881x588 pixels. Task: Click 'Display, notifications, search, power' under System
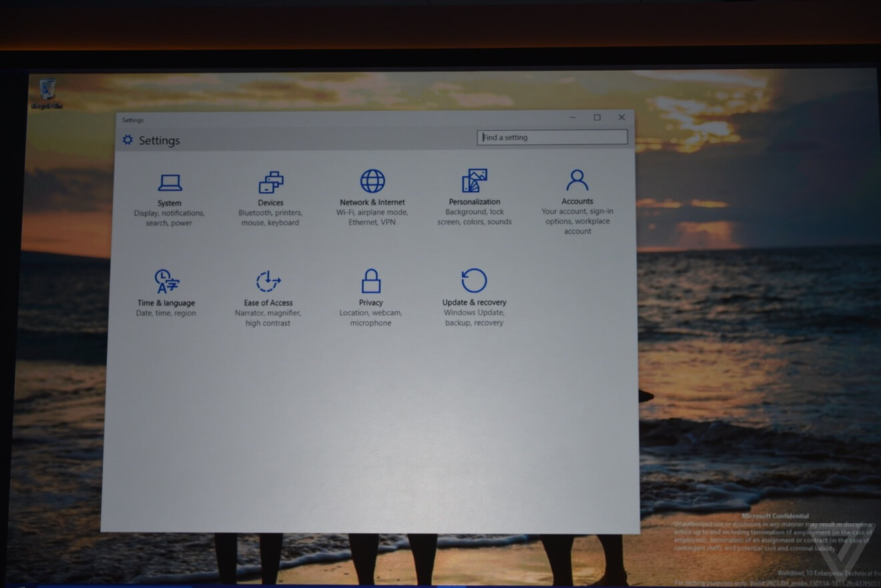click(170, 217)
